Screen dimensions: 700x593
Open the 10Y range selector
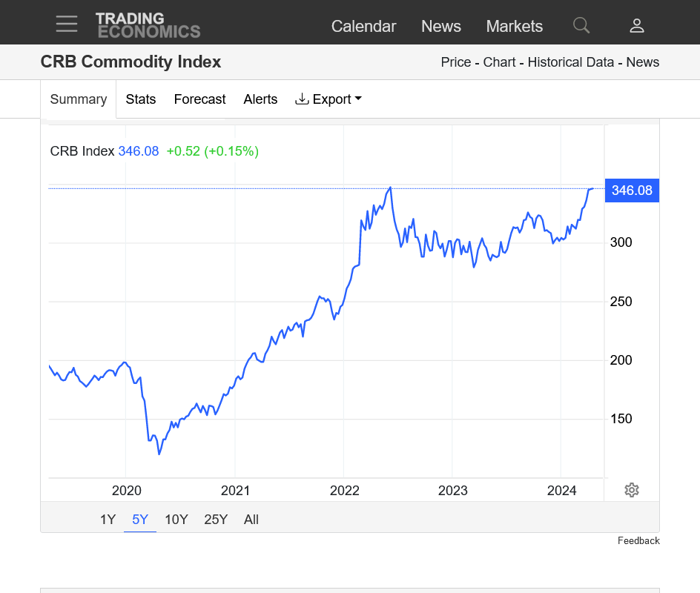coord(176,519)
